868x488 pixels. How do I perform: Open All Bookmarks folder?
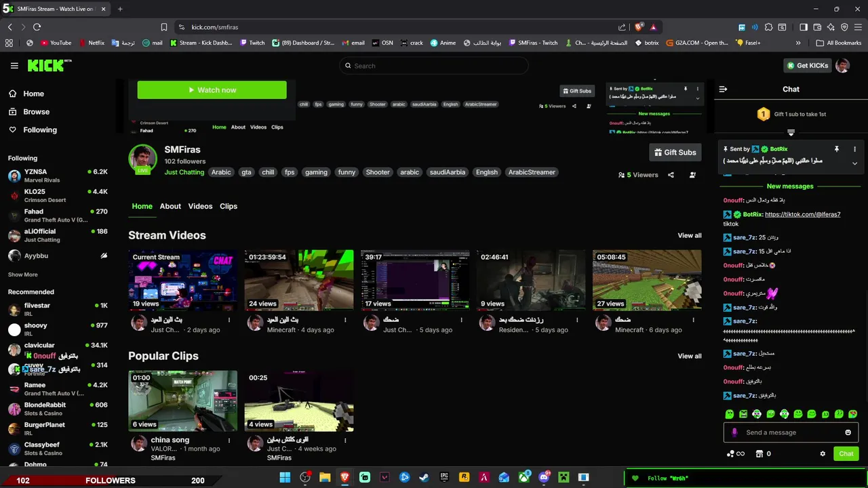click(839, 43)
